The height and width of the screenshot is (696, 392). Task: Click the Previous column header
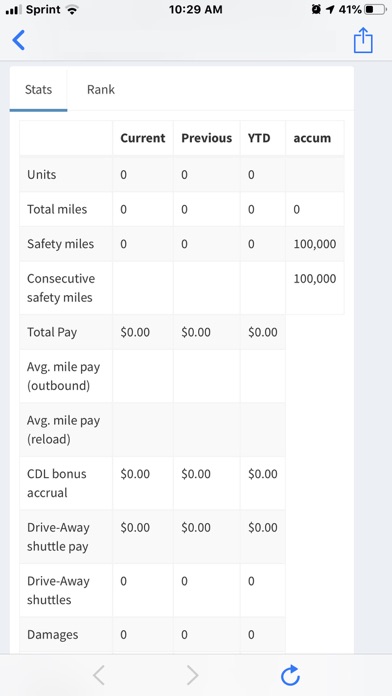click(206, 138)
